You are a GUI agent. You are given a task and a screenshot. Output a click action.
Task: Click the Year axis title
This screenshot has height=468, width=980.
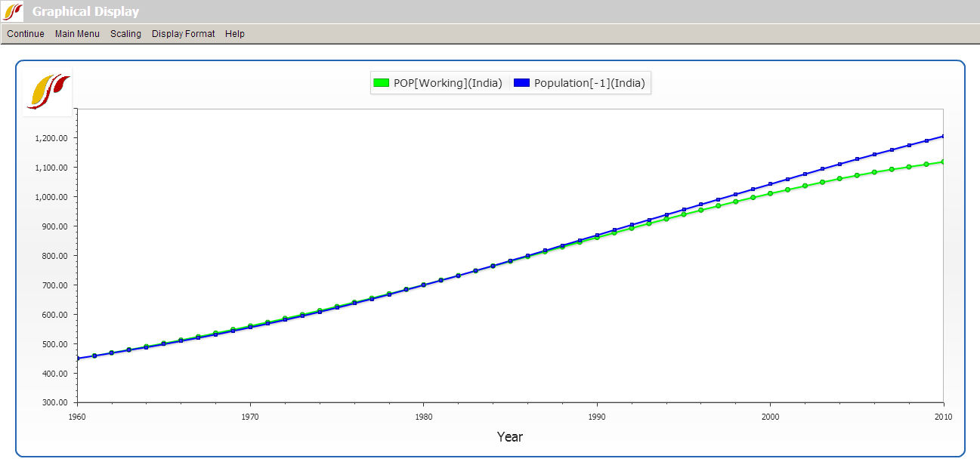pos(510,436)
